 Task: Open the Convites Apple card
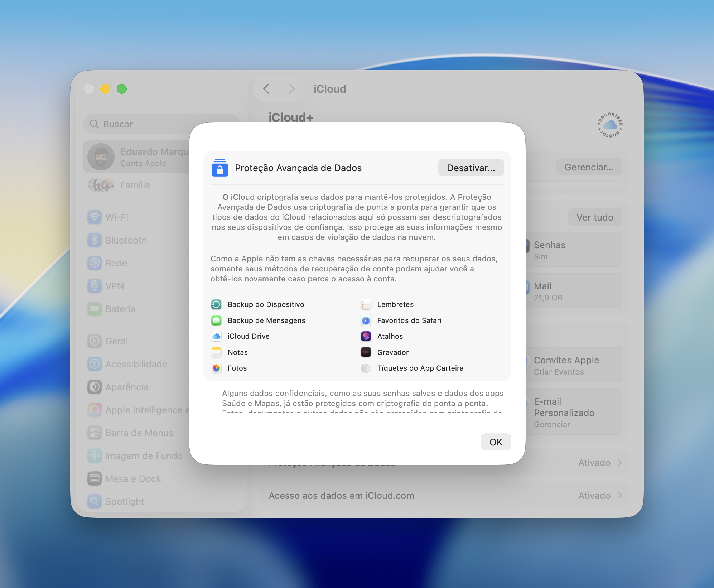[x=574, y=365]
